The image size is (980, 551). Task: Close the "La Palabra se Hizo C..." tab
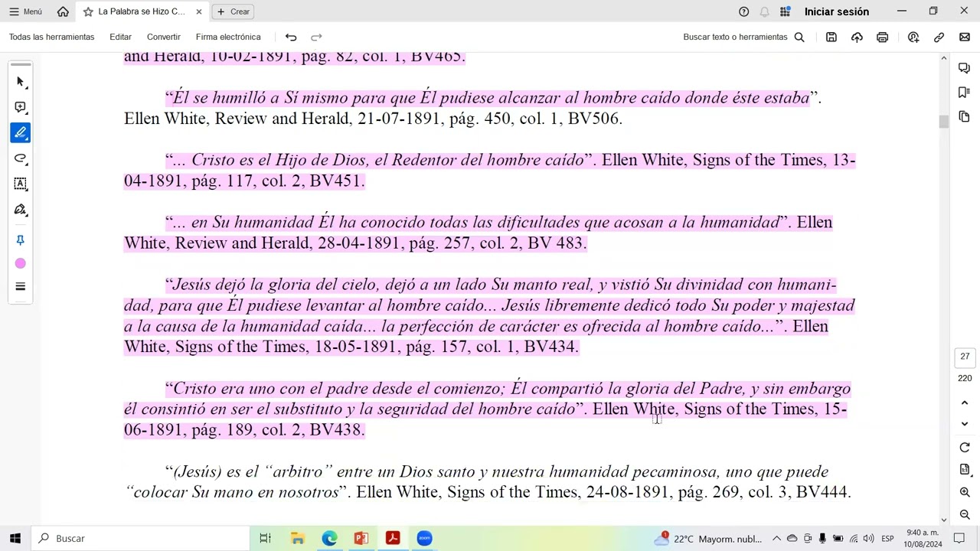pos(199,11)
